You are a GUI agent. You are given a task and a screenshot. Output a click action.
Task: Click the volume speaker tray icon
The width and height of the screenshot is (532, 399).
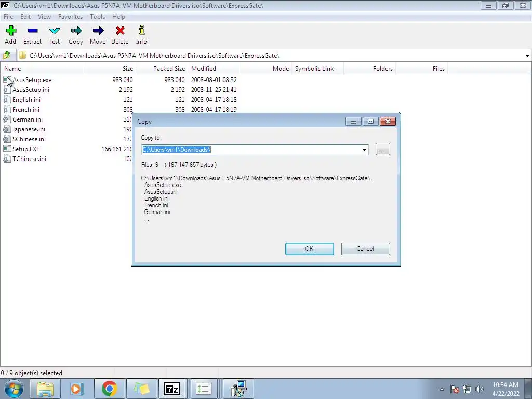[480, 389]
